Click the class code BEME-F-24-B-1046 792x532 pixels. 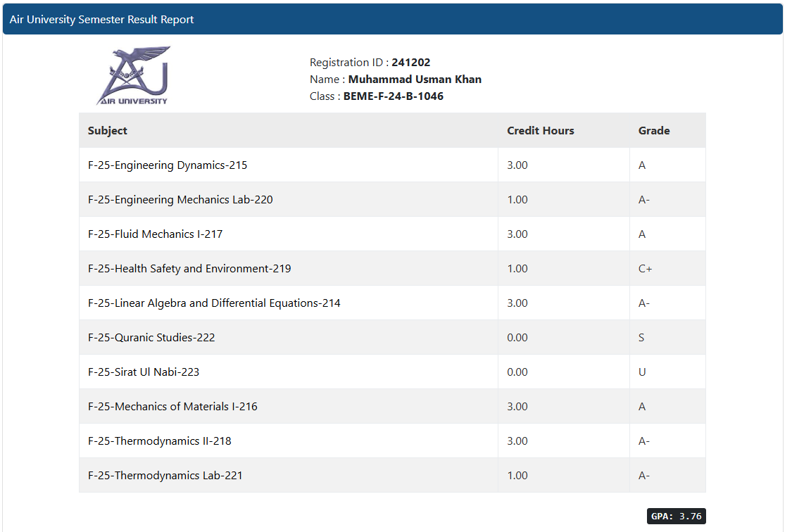(393, 96)
